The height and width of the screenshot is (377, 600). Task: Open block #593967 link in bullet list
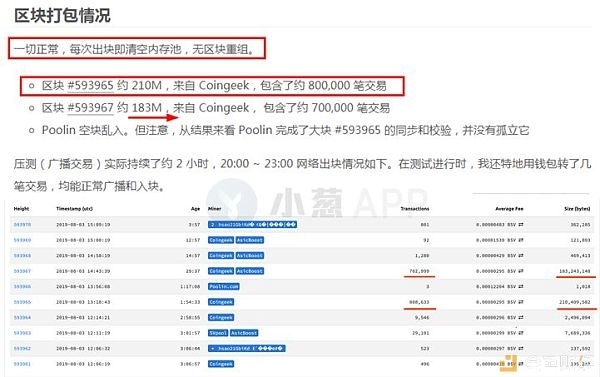click(90, 108)
